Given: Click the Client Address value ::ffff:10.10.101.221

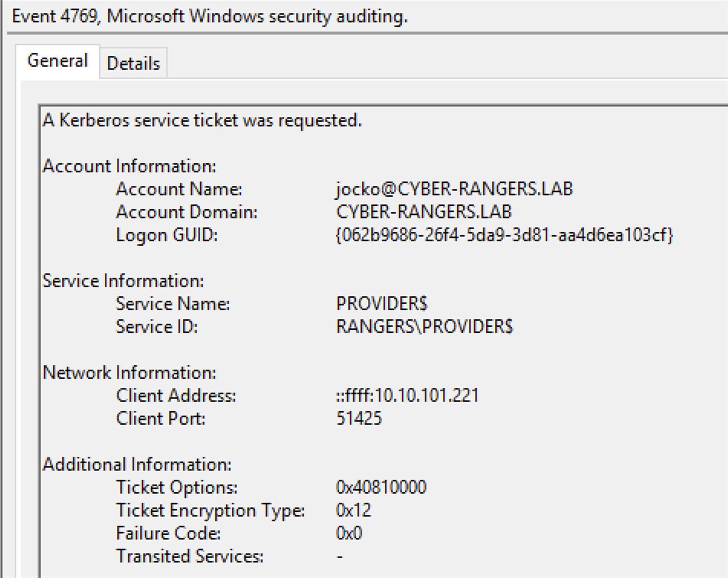Looking at the screenshot, I should tap(407, 395).
